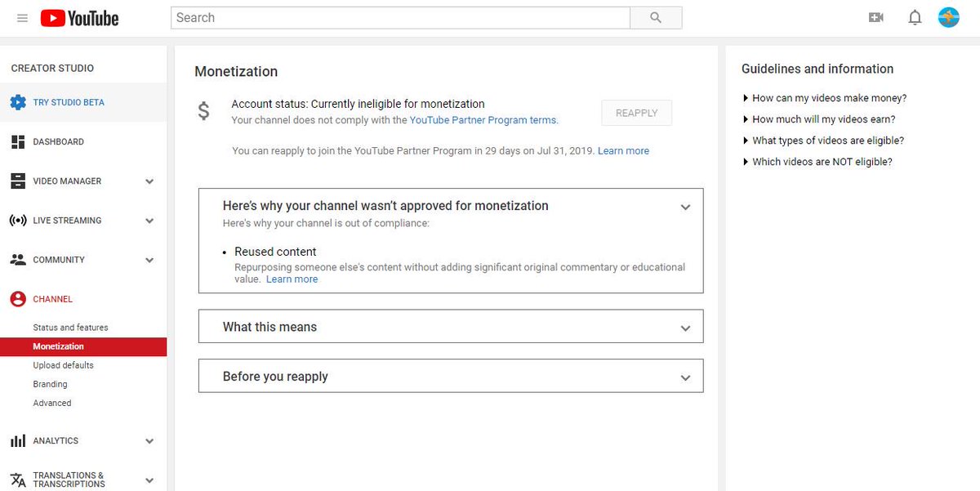Click the dollar sign monetization icon
Screen dimensions: 980x491
coord(204,112)
